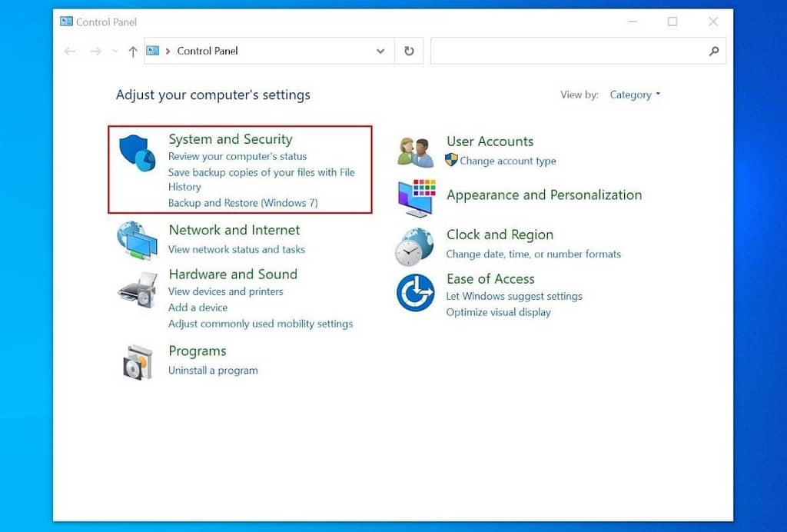Image resolution: width=787 pixels, height=532 pixels.
Task: Open the System and Security shield icon
Action: pos(138,153)
